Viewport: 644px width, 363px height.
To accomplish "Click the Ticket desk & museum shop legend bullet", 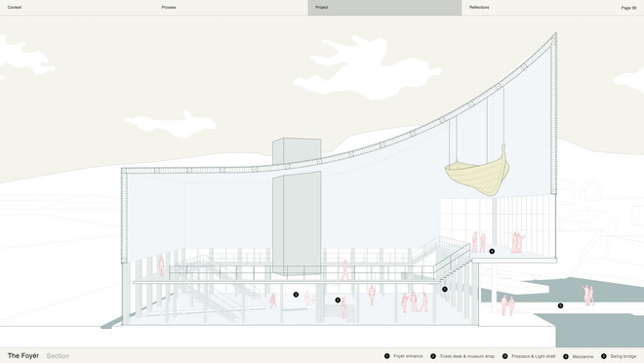I will 433,356.
